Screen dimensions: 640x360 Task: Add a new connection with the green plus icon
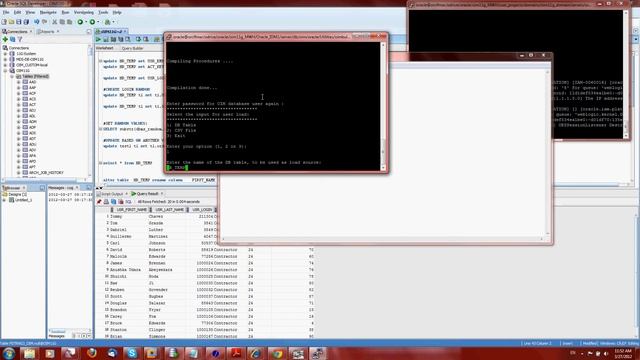[5, 40]
